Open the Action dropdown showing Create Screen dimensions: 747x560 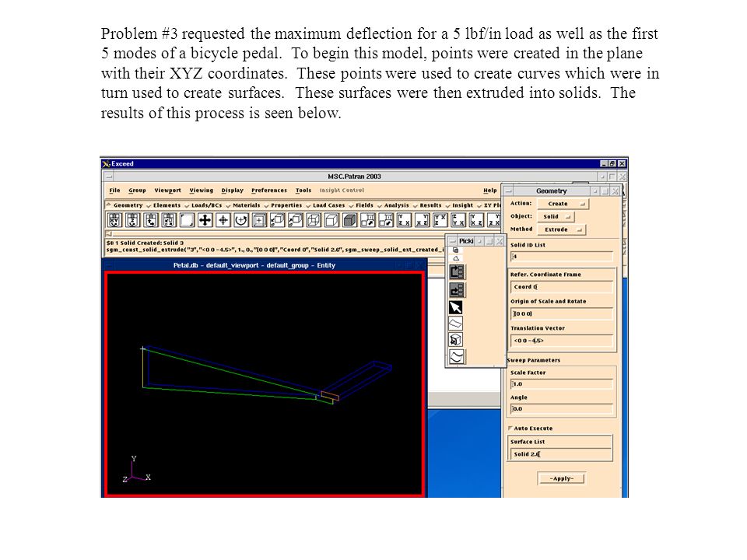pyautogui.click(x=563, y=204)
